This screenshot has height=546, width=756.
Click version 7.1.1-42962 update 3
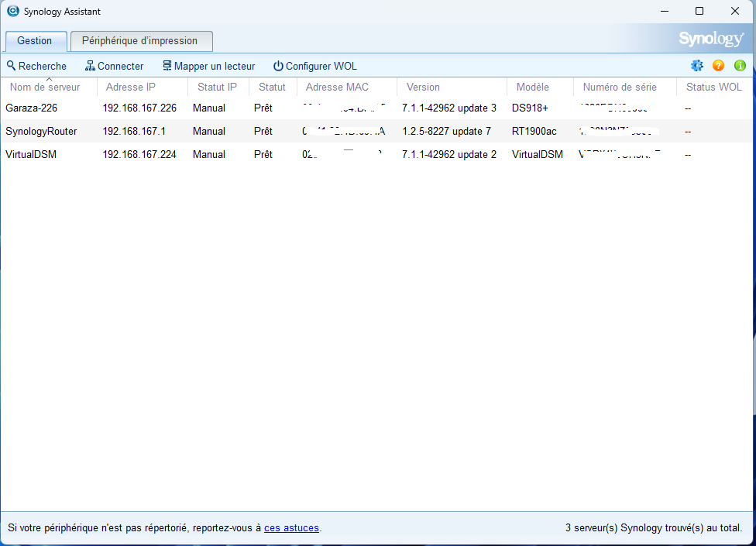(449, 108)
